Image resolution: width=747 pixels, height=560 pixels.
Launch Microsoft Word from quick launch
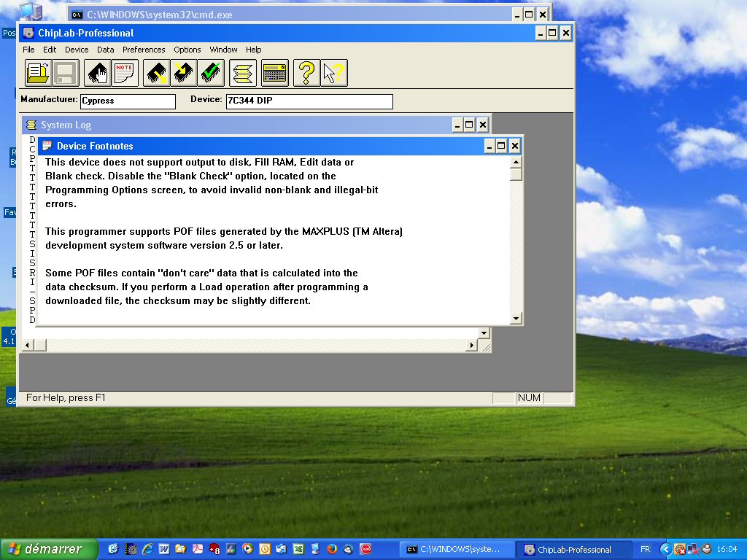pyautogui.click(x=164, y=549)
